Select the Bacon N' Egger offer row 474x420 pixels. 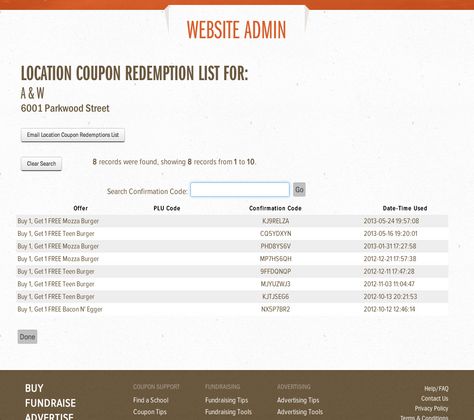pos(232,309)
